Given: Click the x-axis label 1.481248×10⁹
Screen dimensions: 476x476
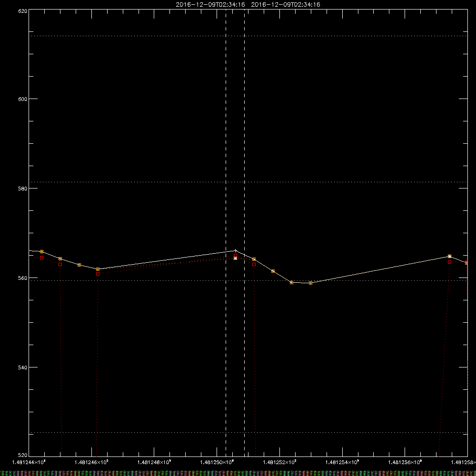Looking at the screenshot, I should [x=154, y=462].
